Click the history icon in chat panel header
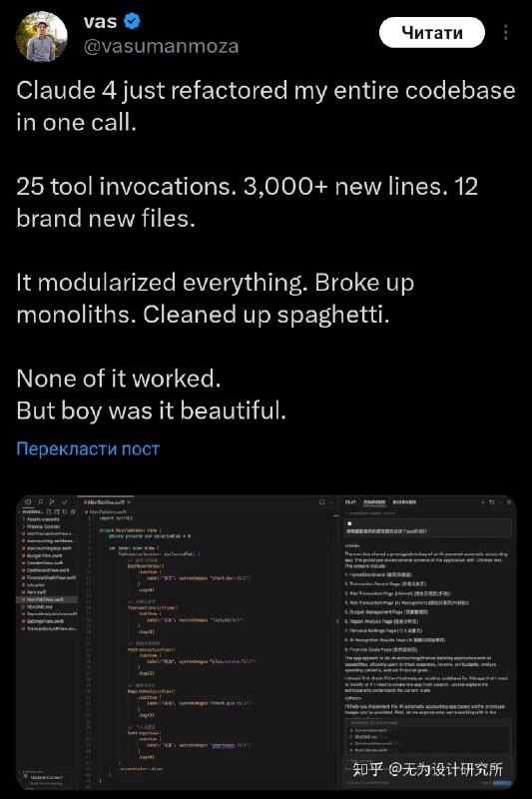Screen dimensions: 532x799 pyautogui.click(x=492, y=502)
